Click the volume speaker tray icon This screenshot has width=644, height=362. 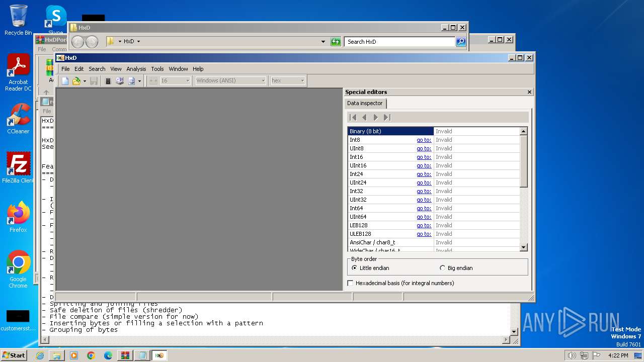click(x=572, y=355)
